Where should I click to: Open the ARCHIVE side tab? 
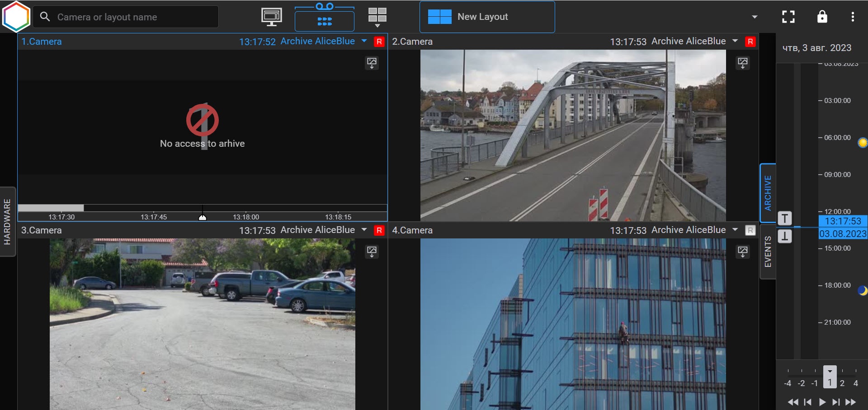[x=768, y=193]
